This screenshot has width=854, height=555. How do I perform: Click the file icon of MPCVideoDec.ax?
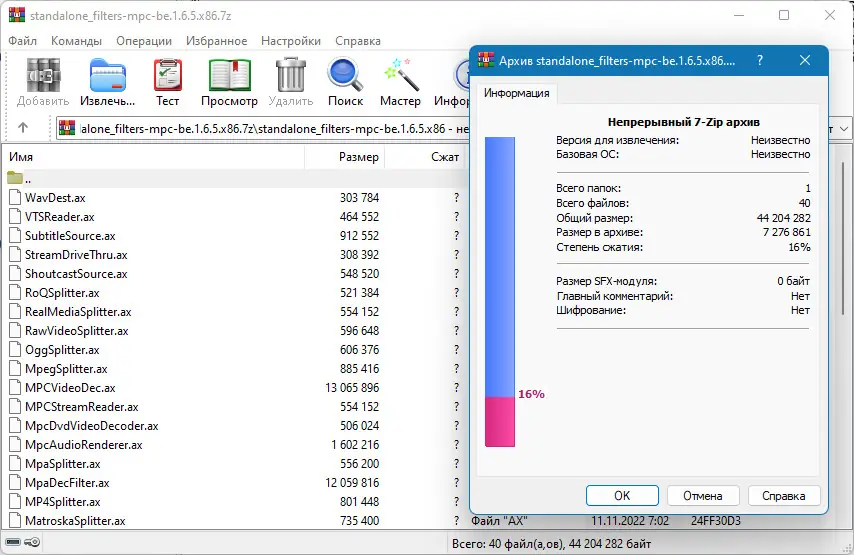click(15, 387)
